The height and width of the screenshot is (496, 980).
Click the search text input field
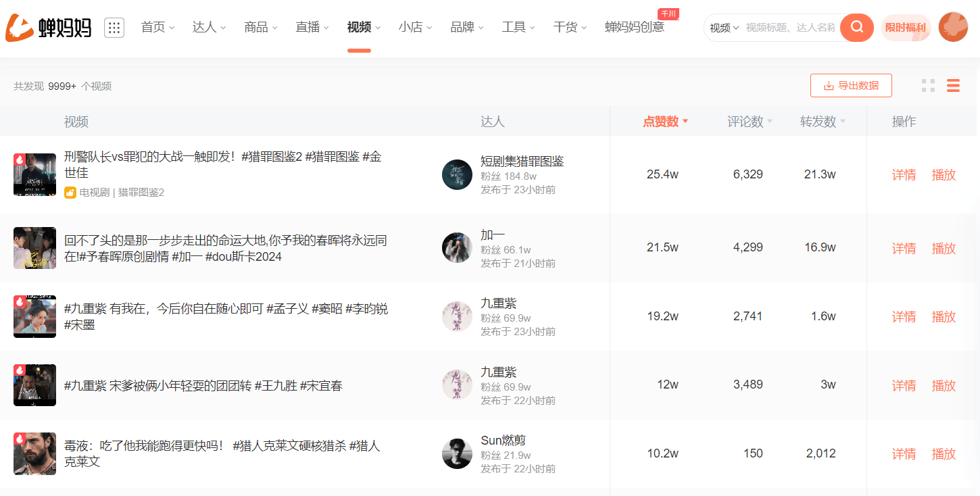coord(789,28)
